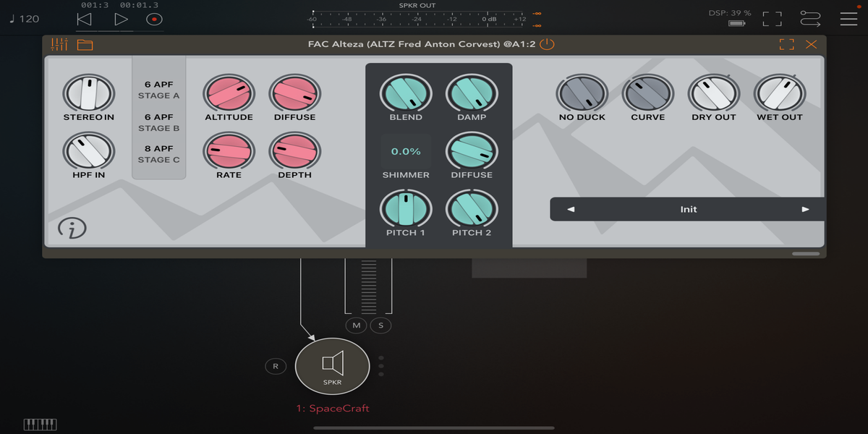
Task: Open the hamburger main menu
Action: pyautogui.click(x=848, y=18)
